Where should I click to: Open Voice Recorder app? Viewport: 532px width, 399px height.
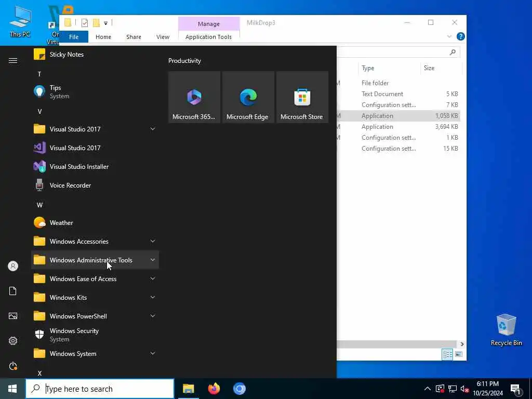tap(95, 185)
